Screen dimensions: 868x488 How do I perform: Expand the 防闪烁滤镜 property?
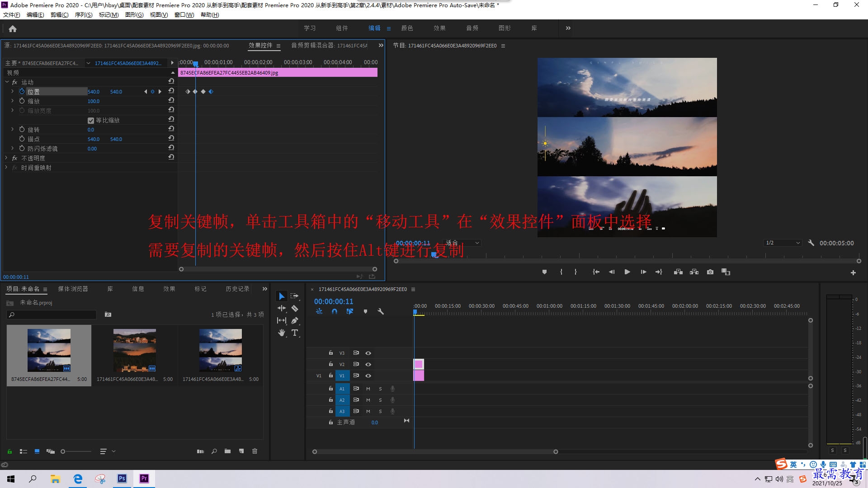[x=12, y=148]
